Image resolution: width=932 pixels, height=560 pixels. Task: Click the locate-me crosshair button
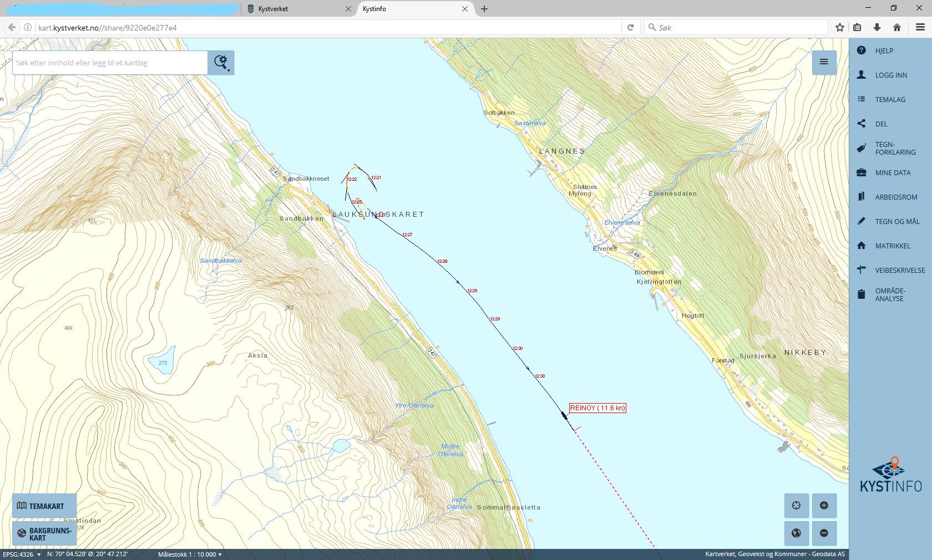point(796,505)
